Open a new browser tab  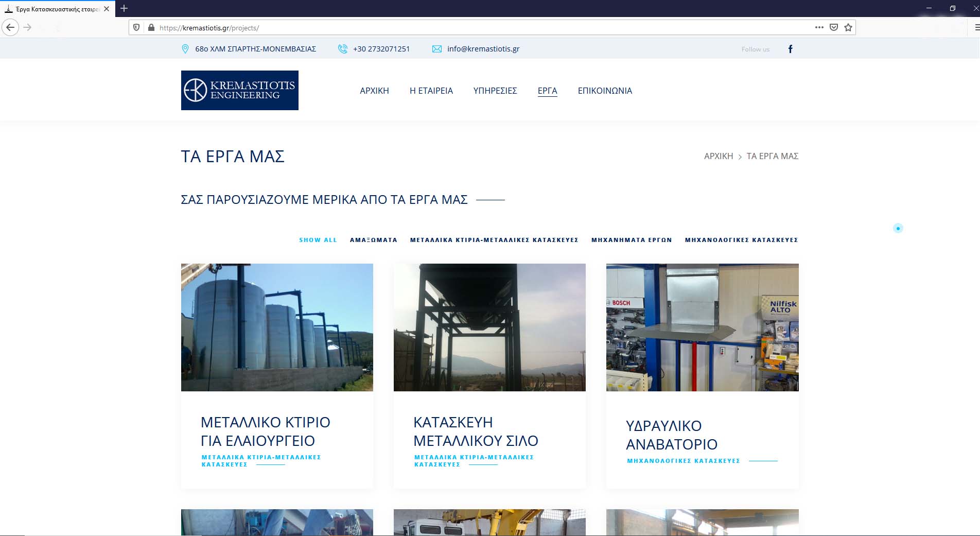pos(124,8)
